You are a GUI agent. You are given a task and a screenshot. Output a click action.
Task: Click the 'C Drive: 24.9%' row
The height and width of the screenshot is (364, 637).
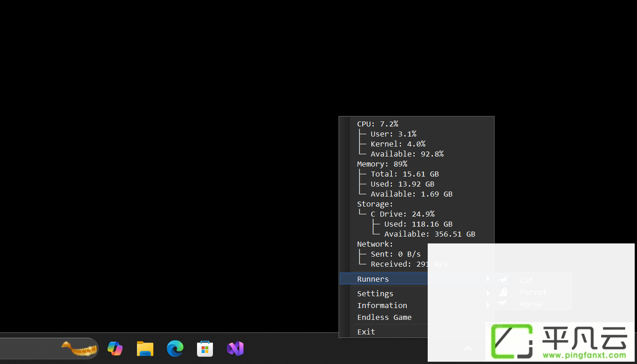click(x=416, y=214)
